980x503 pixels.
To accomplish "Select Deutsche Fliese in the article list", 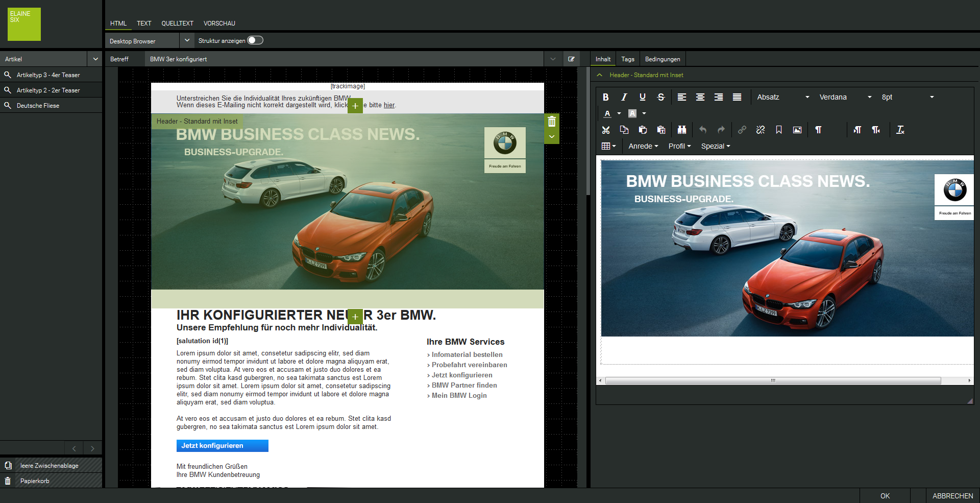I will (x=38, y=106).
